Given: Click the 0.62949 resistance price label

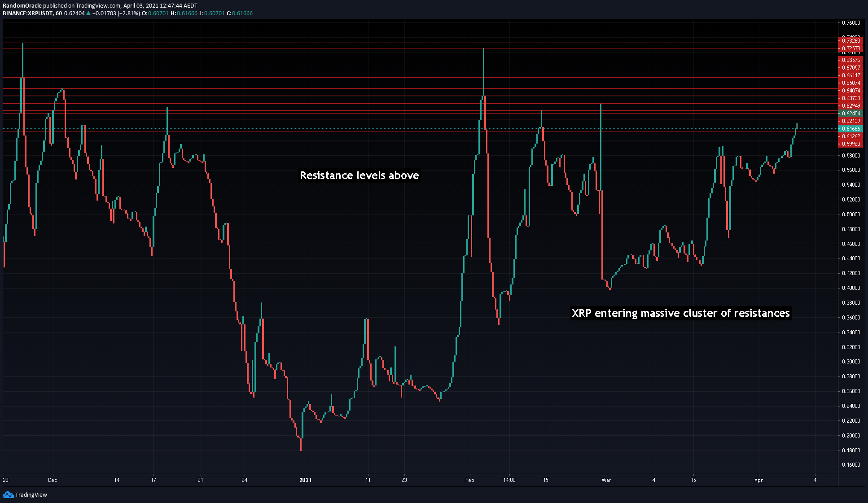Looking at the screenshot, I should [x=850, y=106].
